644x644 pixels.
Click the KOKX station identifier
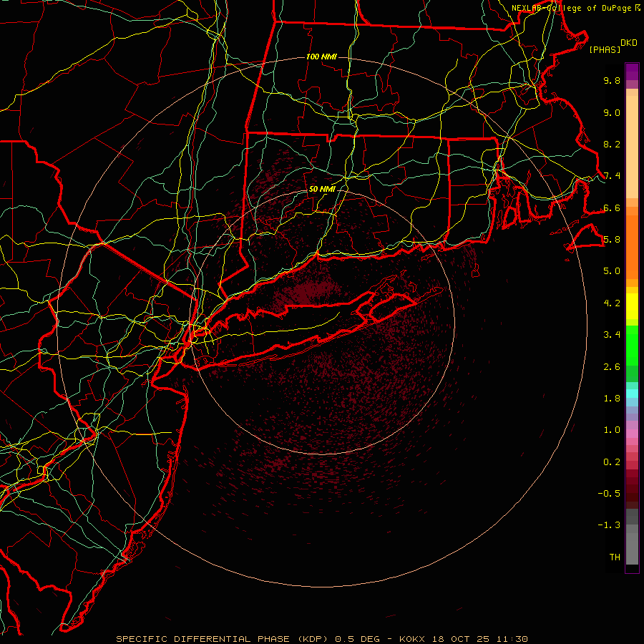point(412,639)
